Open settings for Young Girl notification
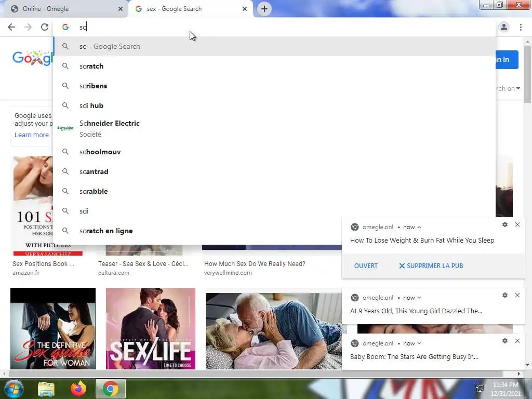This screenshot has height=399, width=532. tap(505, 295)
